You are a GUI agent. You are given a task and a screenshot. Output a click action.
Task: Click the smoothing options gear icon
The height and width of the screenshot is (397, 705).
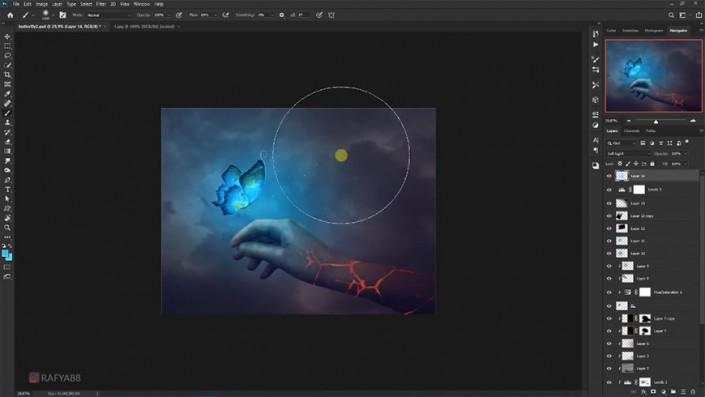[281, 15]
